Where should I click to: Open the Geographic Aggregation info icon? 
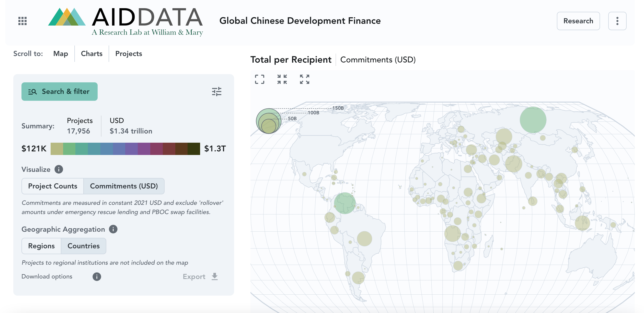[x=113, y=229]
